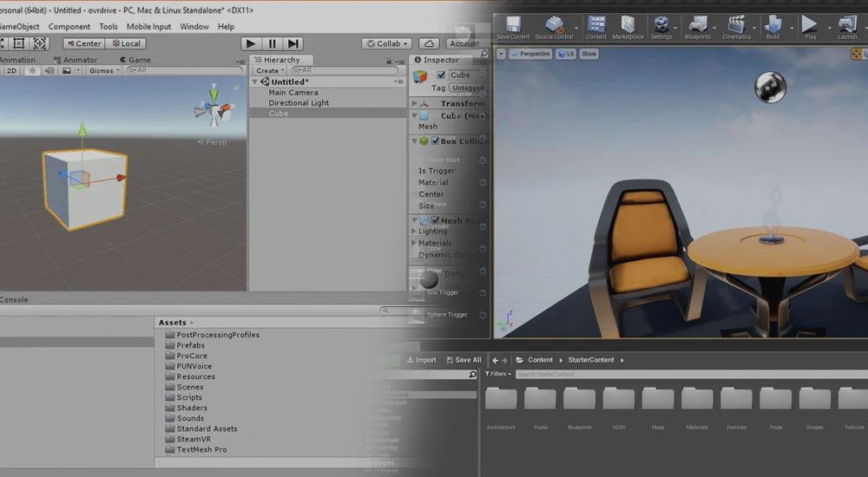Image resolution: width=868 pixels, height=477 pixels.
Task: Select the Inspector tab
Action: click(x=437, y=60)
